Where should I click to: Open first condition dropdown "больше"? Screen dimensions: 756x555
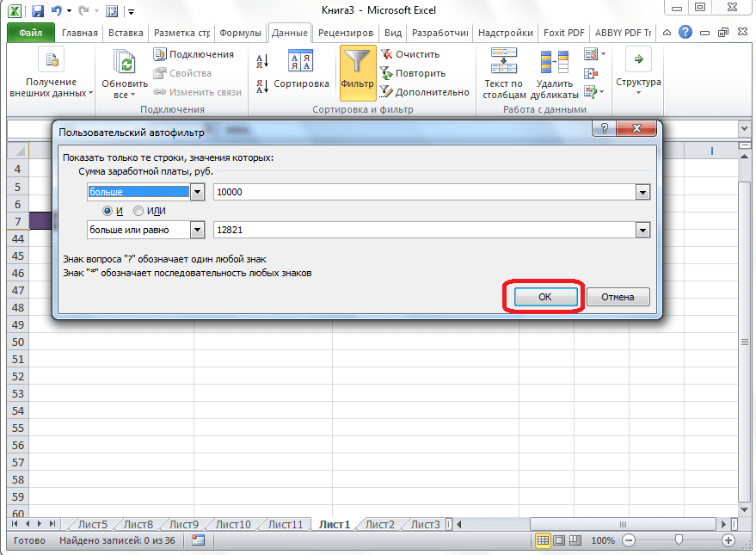click(x=197, y=193)
